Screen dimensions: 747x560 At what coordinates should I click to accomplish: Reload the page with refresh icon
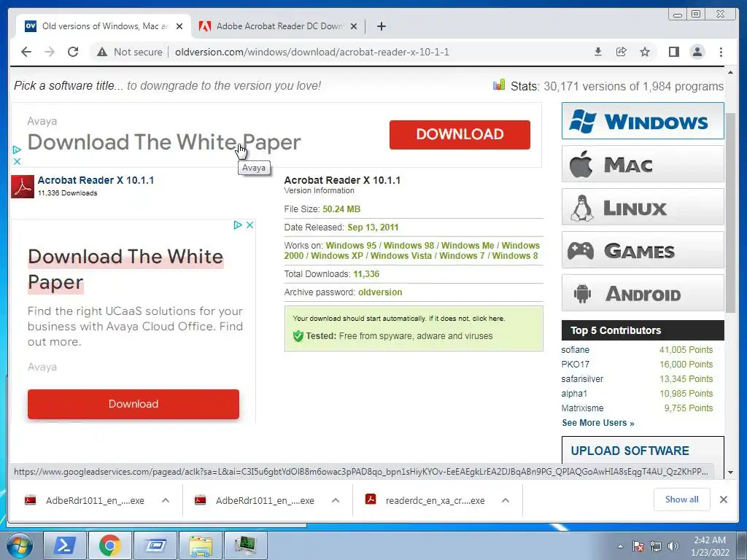coord(73,52)
